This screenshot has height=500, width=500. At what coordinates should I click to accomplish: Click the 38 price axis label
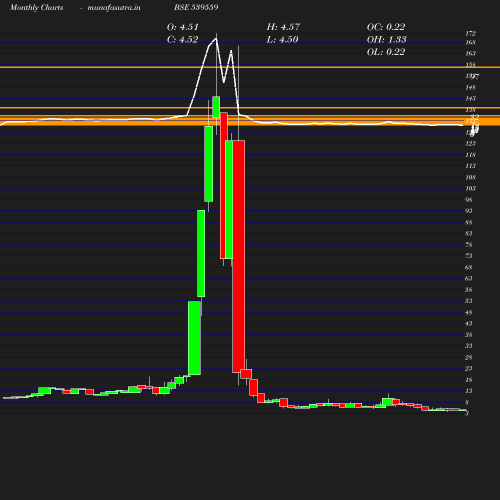click(x=469, y=335)
